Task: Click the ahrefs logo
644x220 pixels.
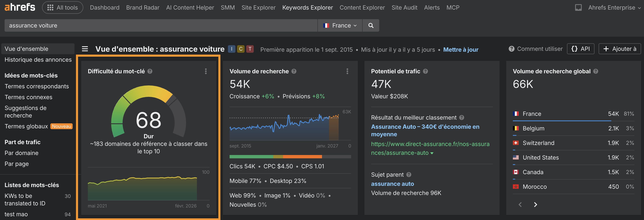Action: (20, 7)
